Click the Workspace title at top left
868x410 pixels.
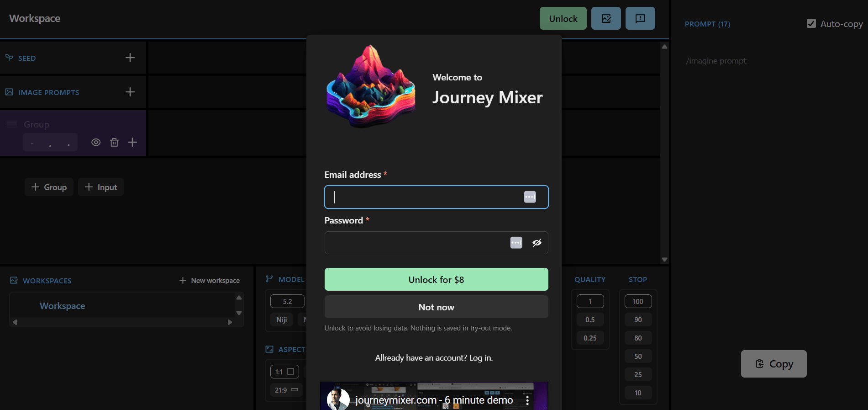tap(35, 18)
